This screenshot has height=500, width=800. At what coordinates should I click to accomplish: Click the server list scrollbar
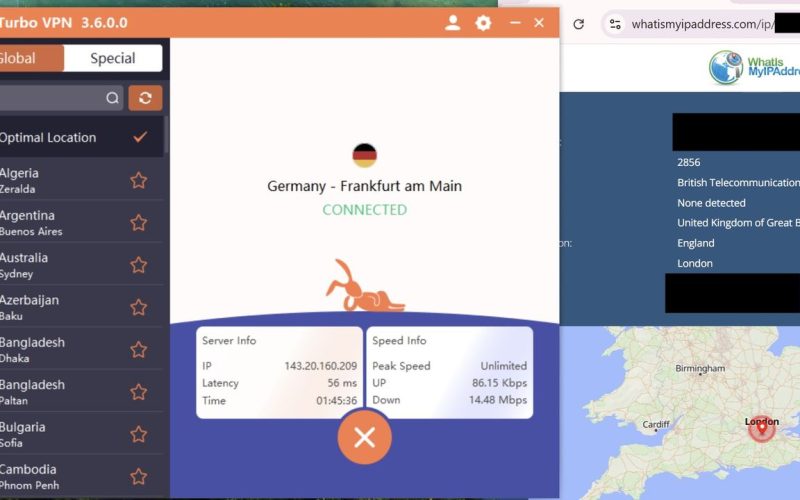pos(166,135)
